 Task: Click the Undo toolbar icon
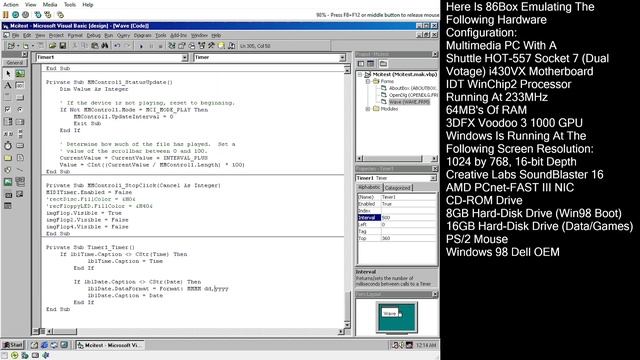(x=117, y=46)
